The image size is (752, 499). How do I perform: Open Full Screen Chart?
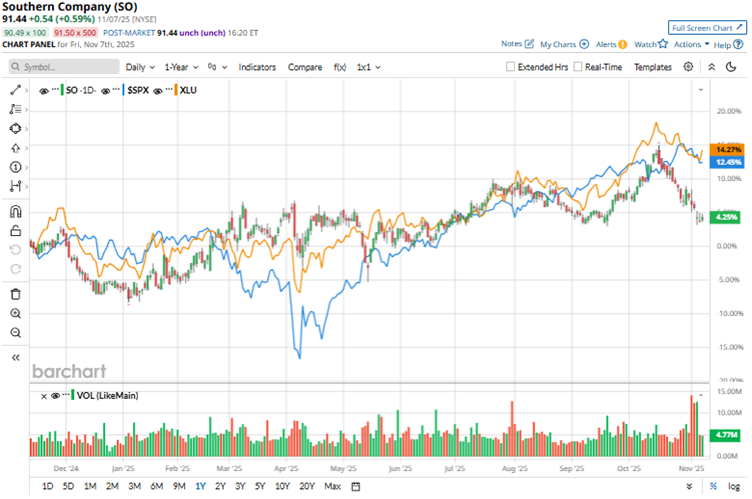(x=707, y=28)
